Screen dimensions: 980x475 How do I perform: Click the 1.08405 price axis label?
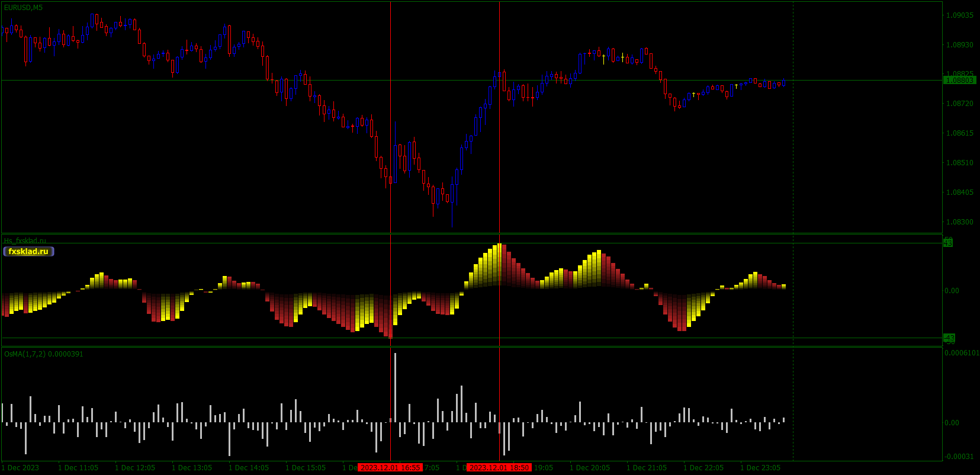pyautogui.click(x=959, y=192)
